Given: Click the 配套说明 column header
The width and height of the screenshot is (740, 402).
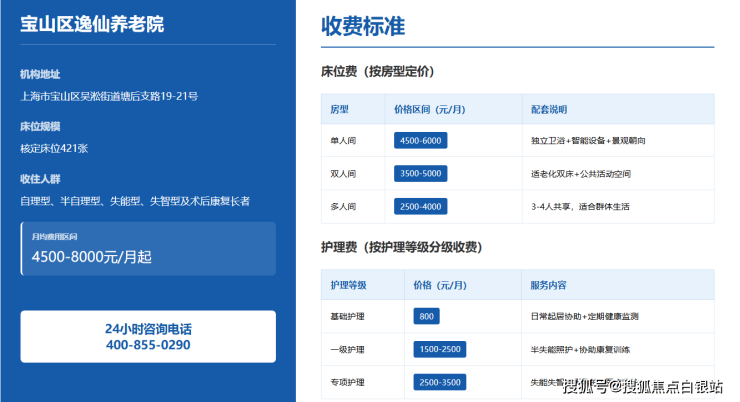Looking at the screenshot, I should [549, 109].
